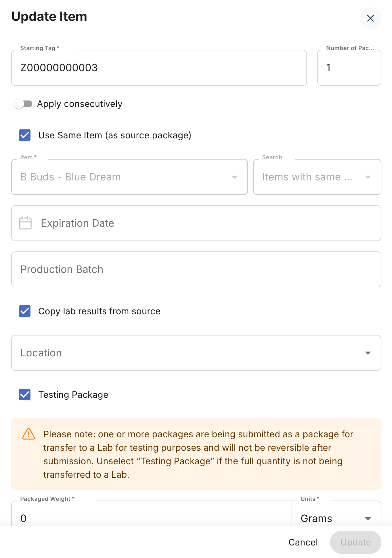Click the Production Batch field
Viewport: 392px width, 558px height.
(x=196, y=269)
